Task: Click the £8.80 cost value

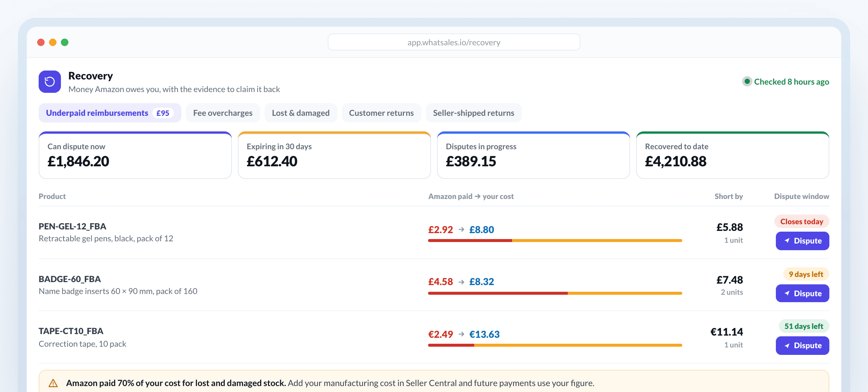Action: [x=482, y=230]
